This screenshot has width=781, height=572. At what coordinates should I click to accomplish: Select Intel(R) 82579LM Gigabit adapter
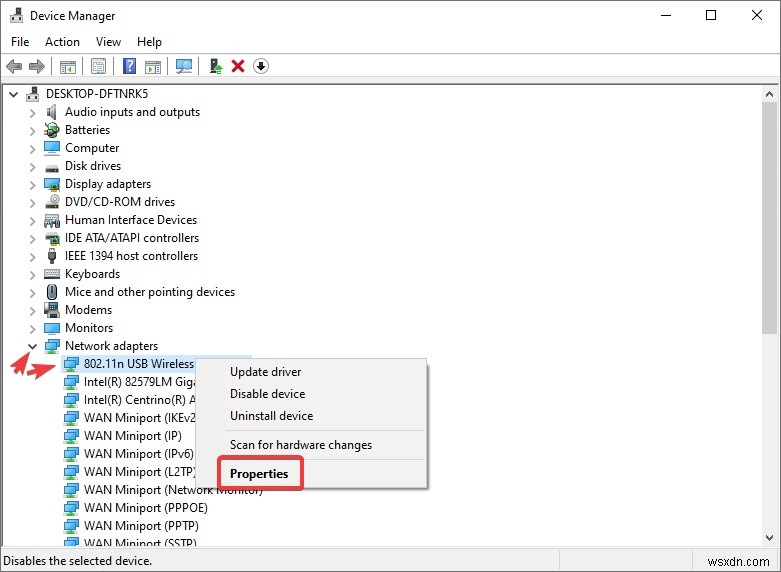[139, 382]
